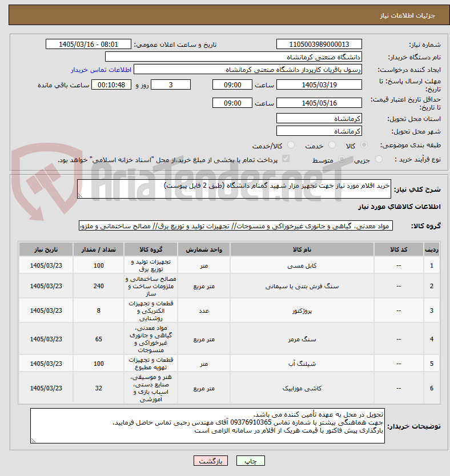Click quantity 65 in marble row
The height and width of the screenshot is (476, 450).
(98, 339)
